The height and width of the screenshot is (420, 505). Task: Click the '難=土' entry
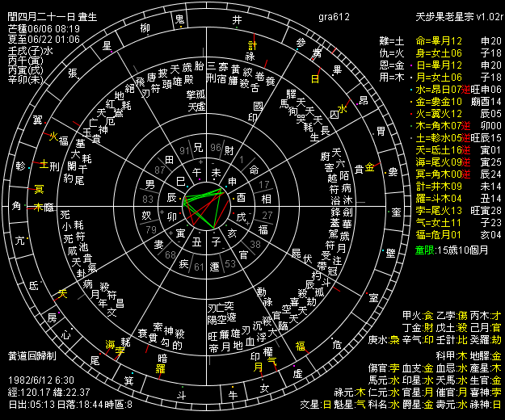392,41
